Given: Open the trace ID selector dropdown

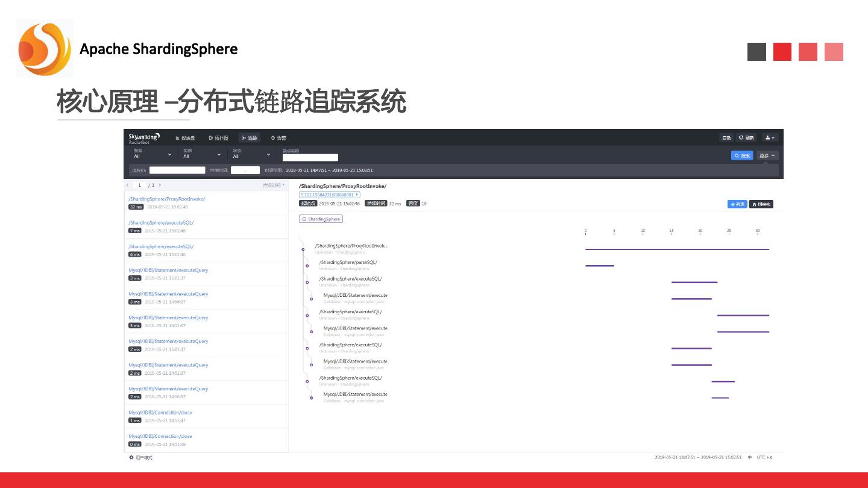Looking at the screenshot, I should 330,195.
